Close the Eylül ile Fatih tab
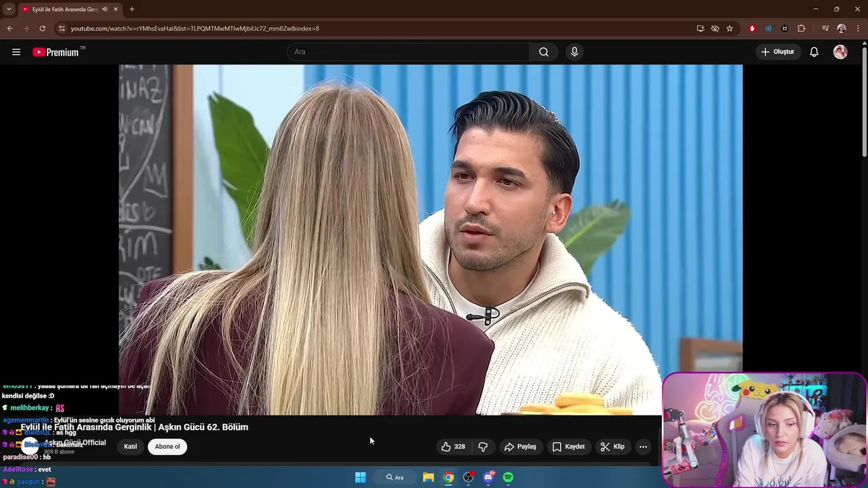This screenshot has height=488, width=868. coord(115,9)
